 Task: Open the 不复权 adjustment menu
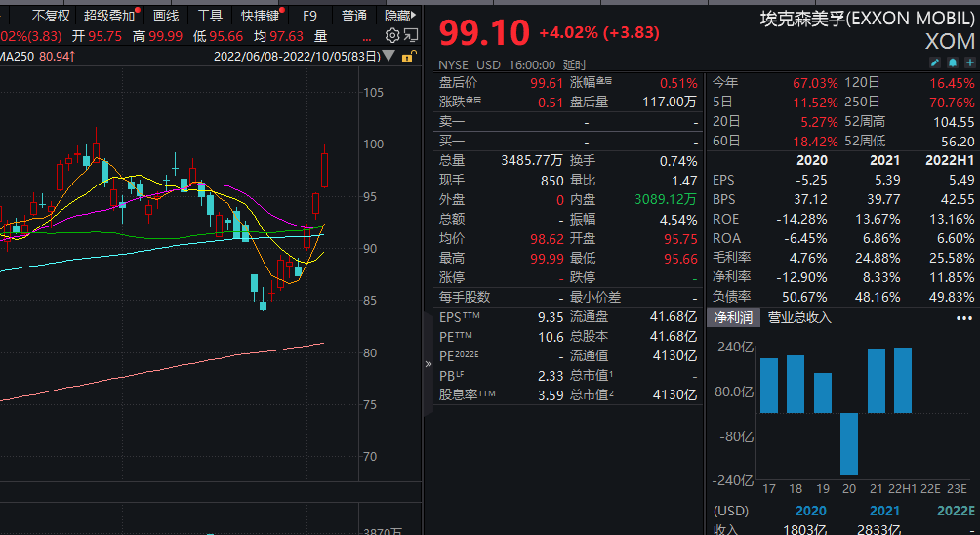point(52,16)
